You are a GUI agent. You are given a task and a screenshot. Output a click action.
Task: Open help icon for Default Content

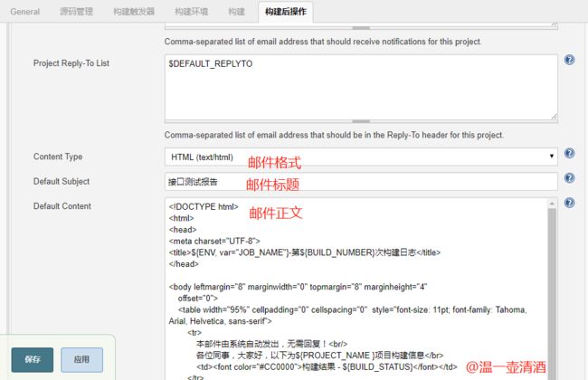569,203
